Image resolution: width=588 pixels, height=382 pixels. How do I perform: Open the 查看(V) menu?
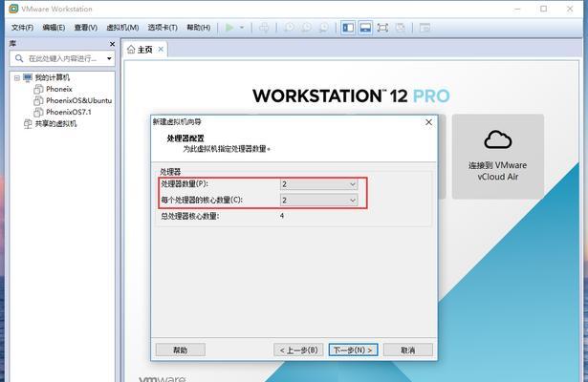point(85,28)
